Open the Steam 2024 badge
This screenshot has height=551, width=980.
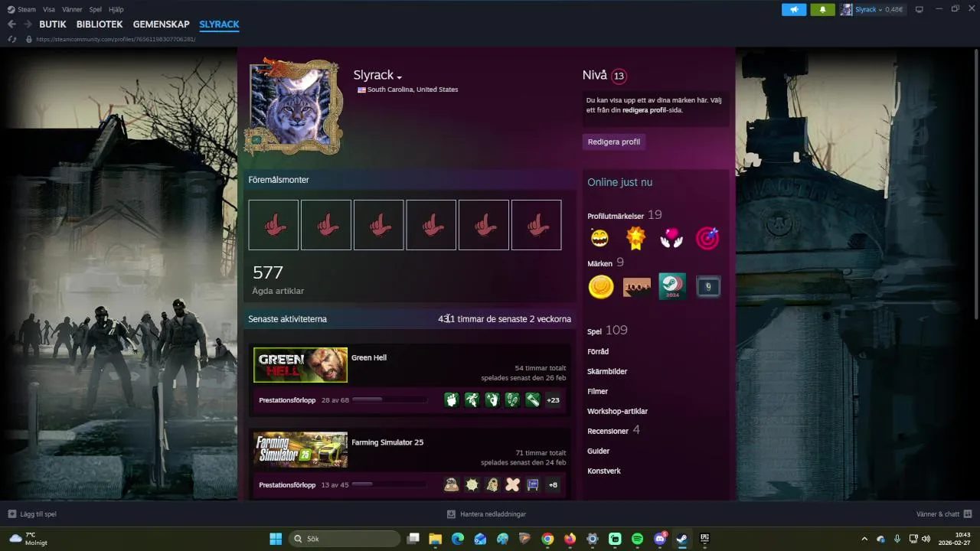tap(672, 287)
